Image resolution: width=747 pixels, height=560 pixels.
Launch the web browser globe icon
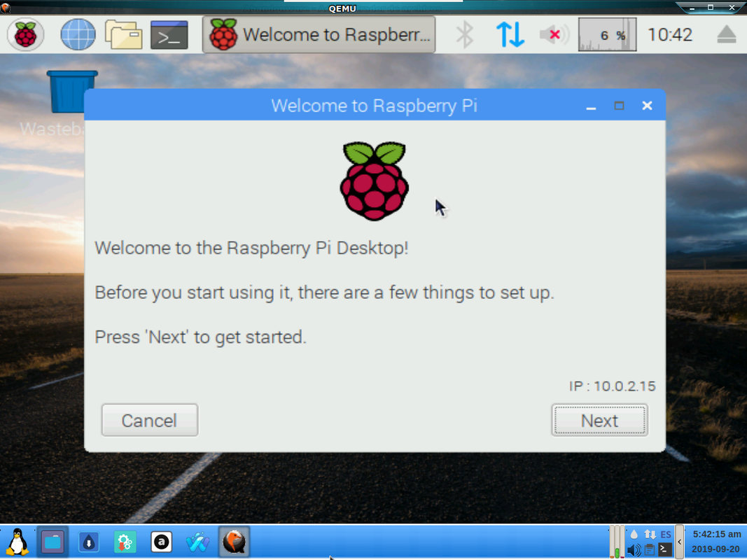click(x=78, y=34)
